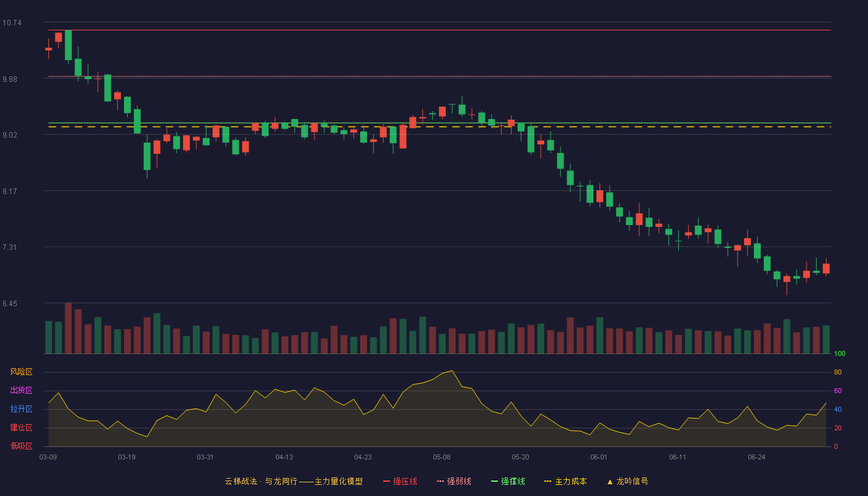
Task: Click the 04-23 date label
Action: (x=363, y=457)
